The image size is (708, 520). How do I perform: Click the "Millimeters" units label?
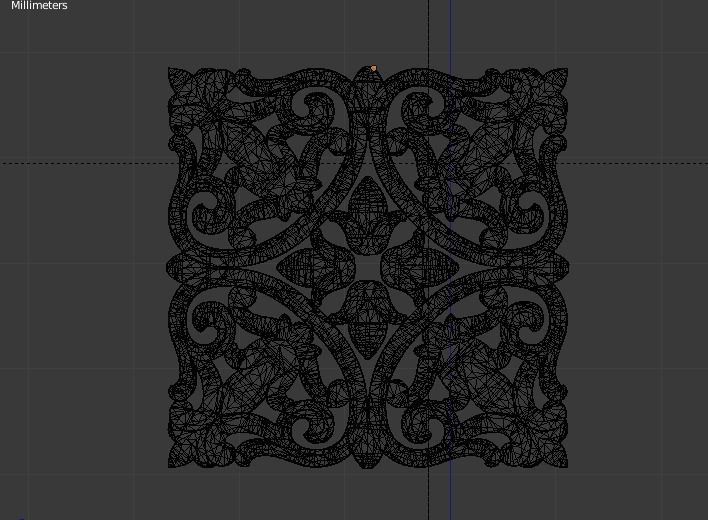pyautogui.click(x=39, y=5)
